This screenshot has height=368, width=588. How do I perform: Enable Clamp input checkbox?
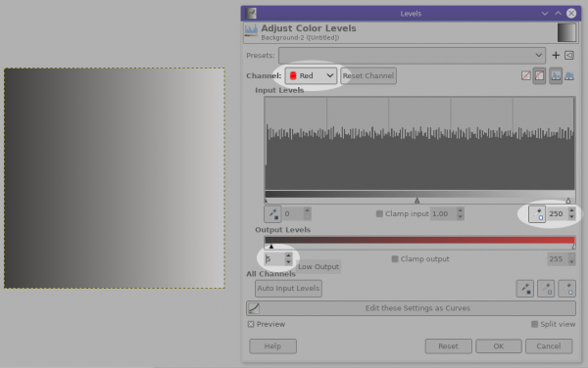coord(379,213)
